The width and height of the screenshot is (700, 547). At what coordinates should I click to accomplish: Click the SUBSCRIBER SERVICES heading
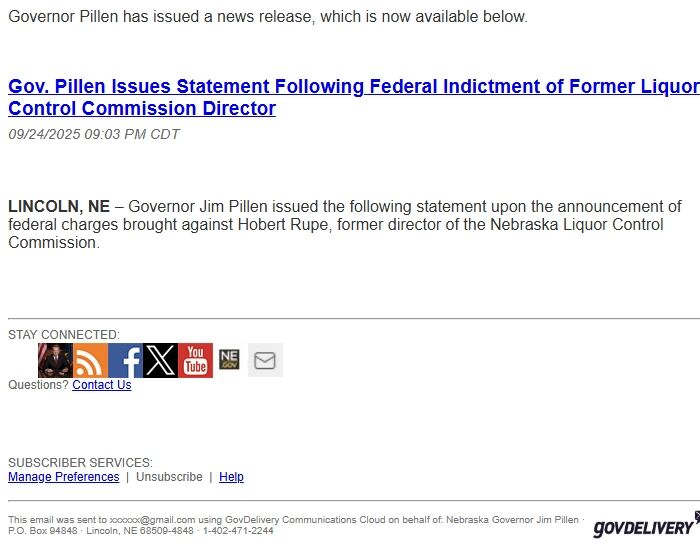coord(80,463)
